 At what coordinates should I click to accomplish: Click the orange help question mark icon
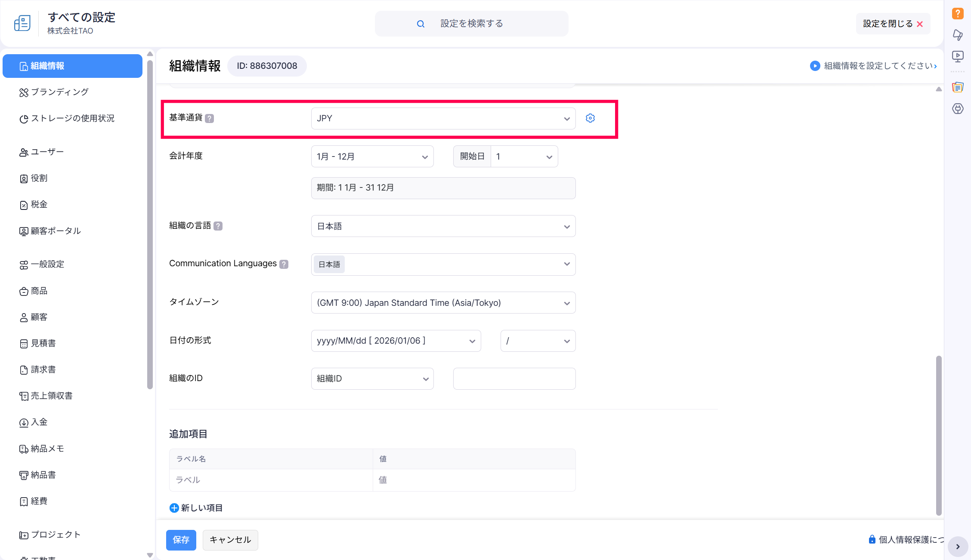tap(957, 13)
